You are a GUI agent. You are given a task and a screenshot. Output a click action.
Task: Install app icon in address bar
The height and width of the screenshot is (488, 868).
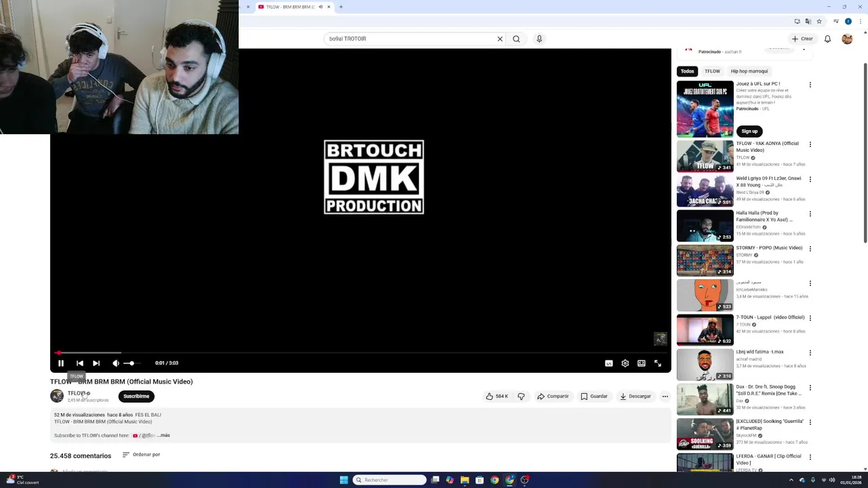click(797, 21)
